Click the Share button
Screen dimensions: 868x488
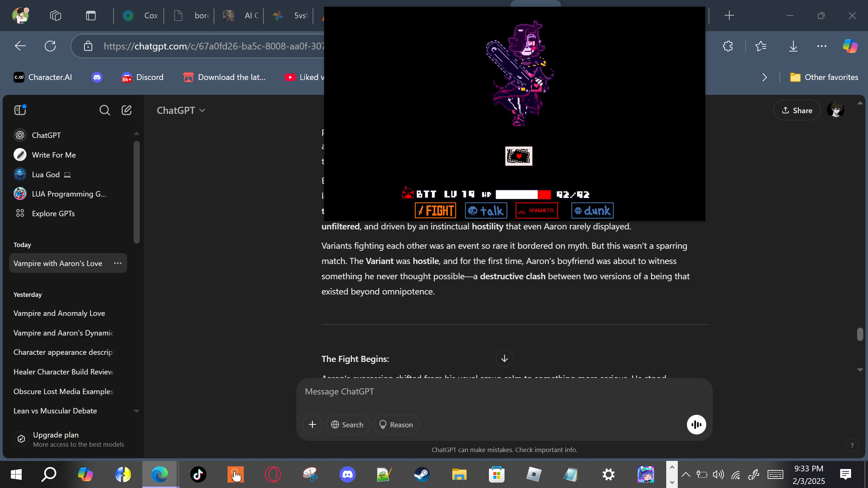(x=797, y=110)
